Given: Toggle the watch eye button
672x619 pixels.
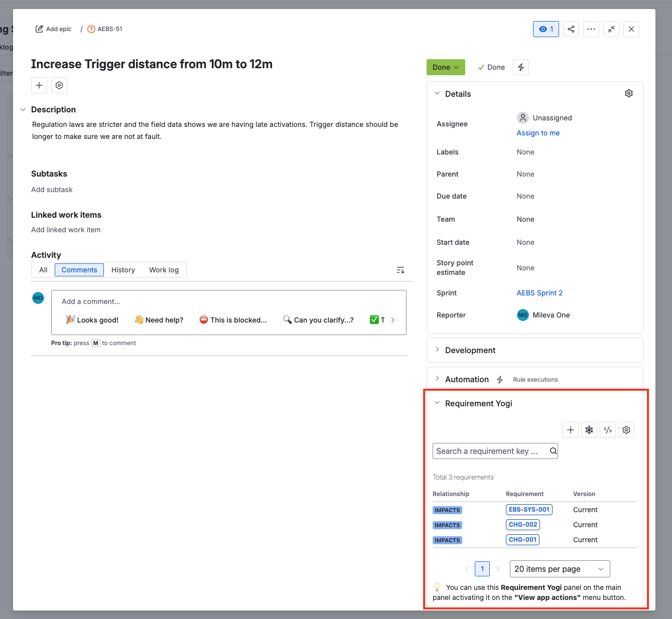Looking at the screenshot, I should coord(546,29).
